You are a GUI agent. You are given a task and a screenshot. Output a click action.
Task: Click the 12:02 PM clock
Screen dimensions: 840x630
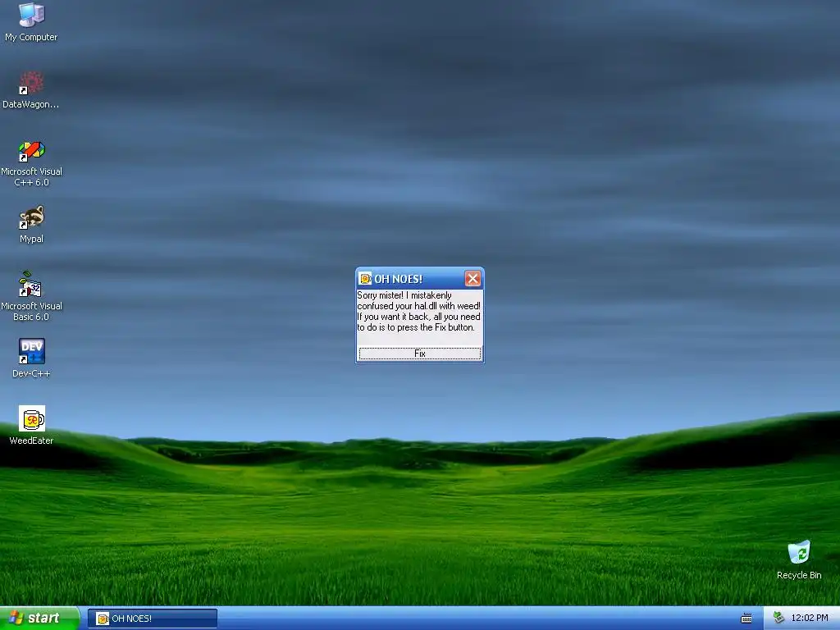click(810, 618)
